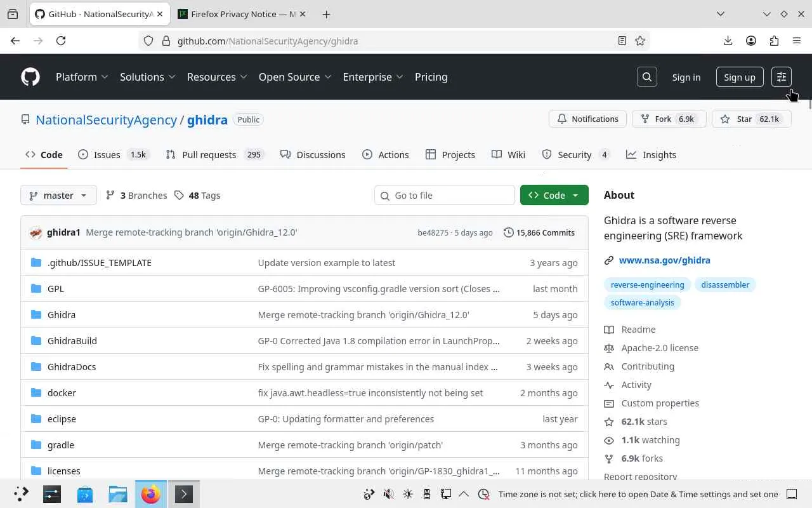Image resolution: width=812 pixels, height=508 pixels.
Task: Click the commit history clock icon
Action: tap(508, 232)
